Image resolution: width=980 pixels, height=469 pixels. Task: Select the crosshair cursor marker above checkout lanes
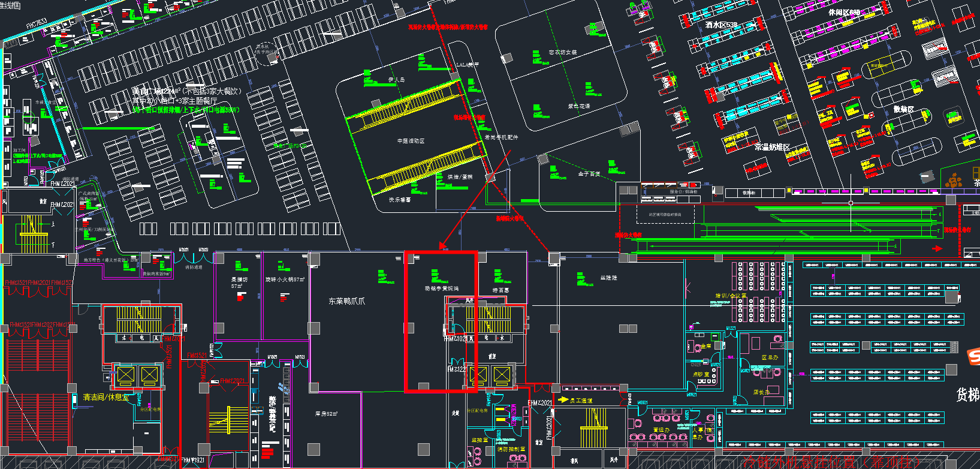tap(851, 203)
